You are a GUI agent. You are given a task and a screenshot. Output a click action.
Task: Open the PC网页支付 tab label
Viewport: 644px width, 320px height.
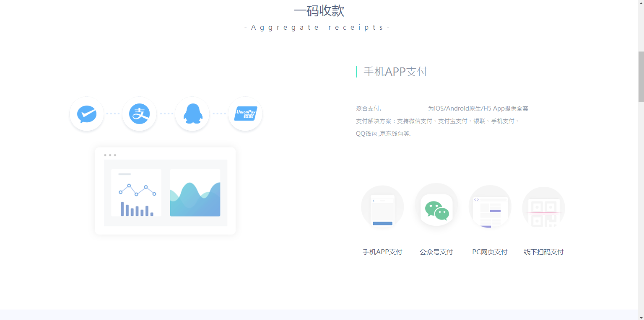coord(490,252)
